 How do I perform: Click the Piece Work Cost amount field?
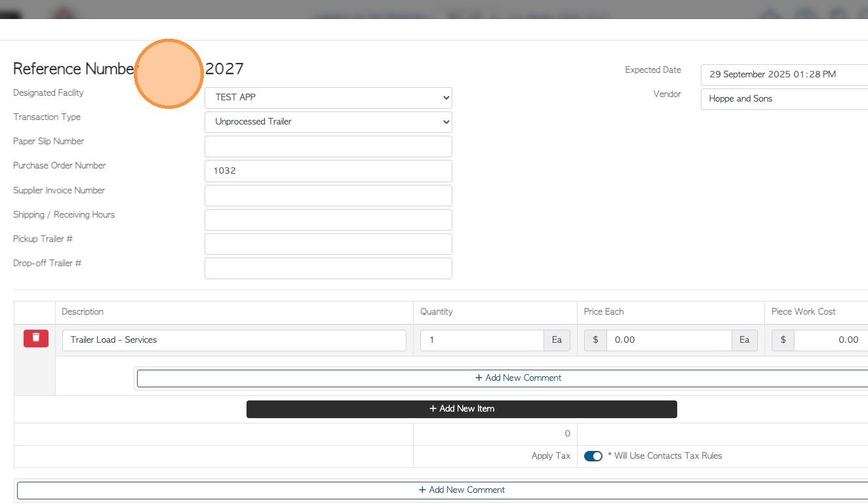coord(831,340)
